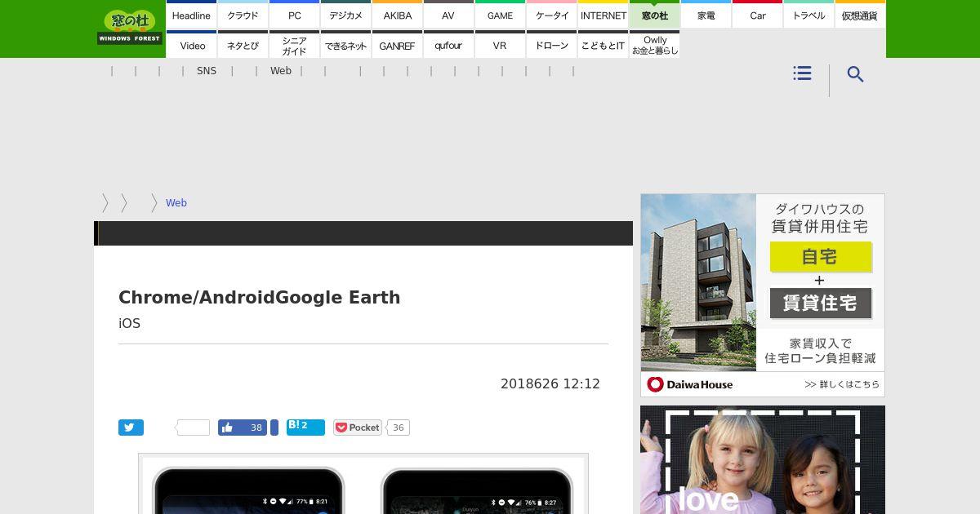Screen dimensions: 980x514
Task: Click the 賃貸住宅 gray box in ad
Action: click(x=821, y=304)
